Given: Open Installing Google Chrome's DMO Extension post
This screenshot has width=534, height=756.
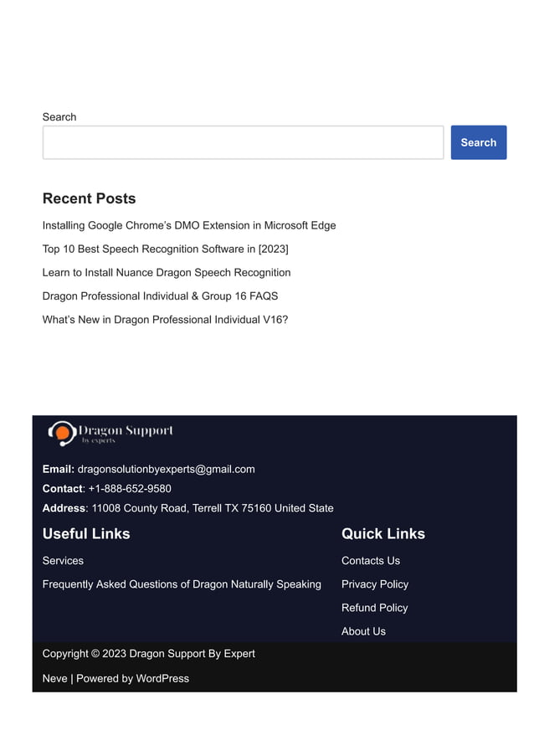Looking at the screenshot, I should point(189,225).
